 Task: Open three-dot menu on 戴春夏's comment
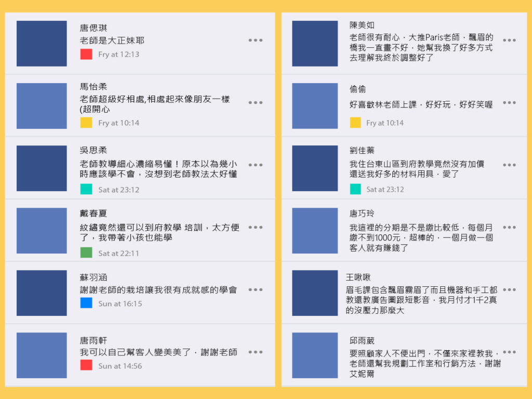point(255,228)
